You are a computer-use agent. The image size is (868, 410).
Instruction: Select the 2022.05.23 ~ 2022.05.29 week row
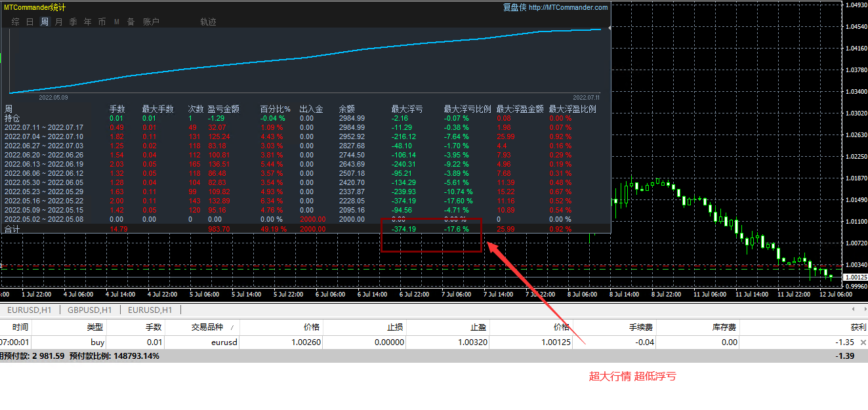pos(305,192)
